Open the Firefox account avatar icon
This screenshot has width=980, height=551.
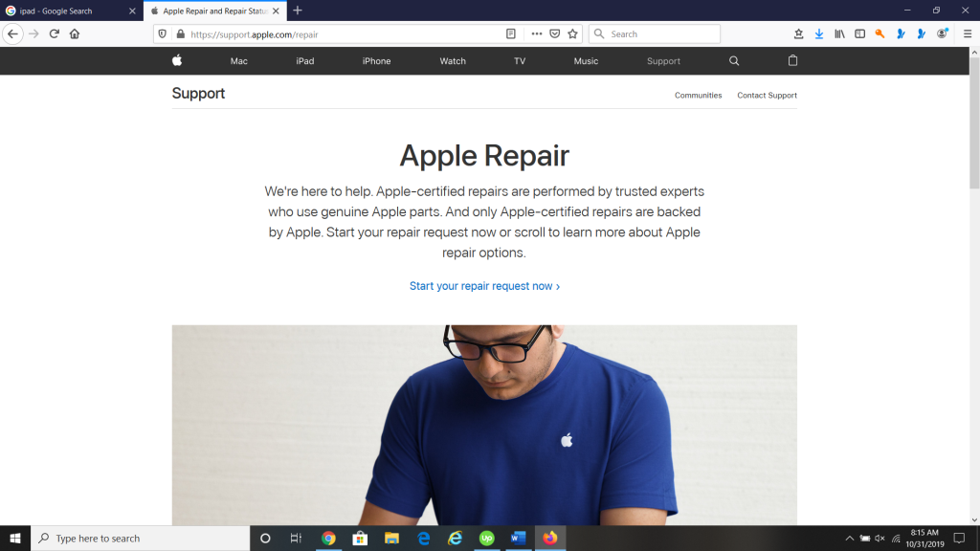[x=943, y=33]
